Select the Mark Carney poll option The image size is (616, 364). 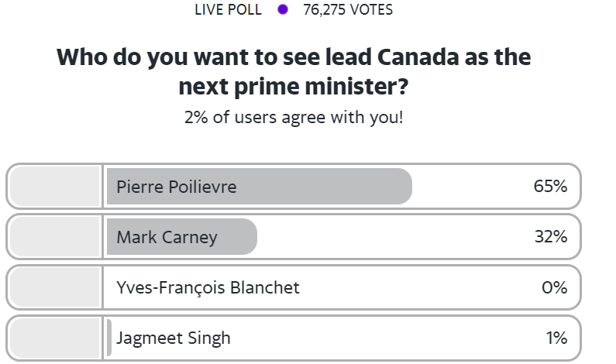294,237
